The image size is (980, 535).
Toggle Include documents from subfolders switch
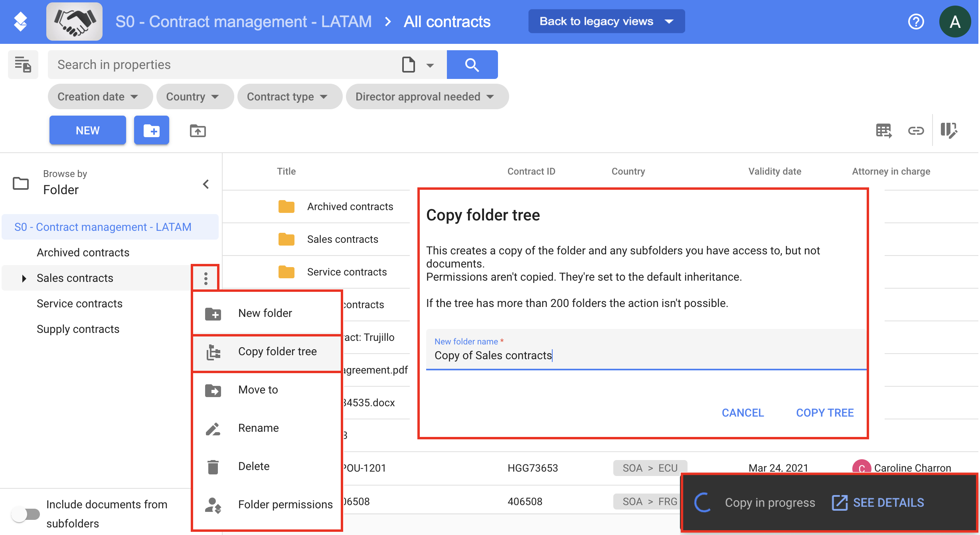(26, 514)
